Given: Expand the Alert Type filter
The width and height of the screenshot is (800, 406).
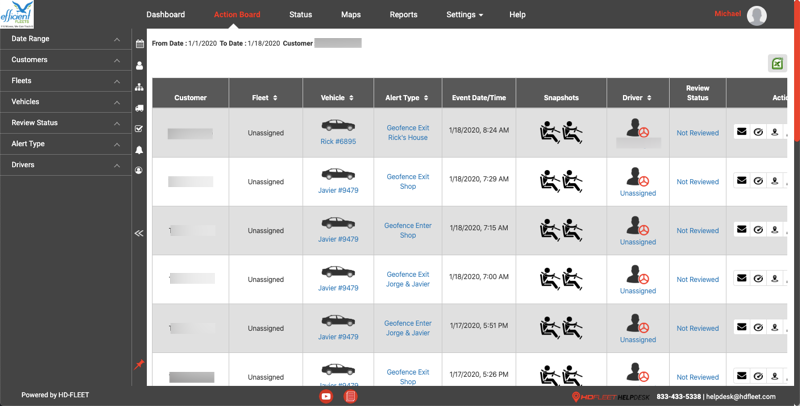Looking at the screenshot, I should point(65,144).
